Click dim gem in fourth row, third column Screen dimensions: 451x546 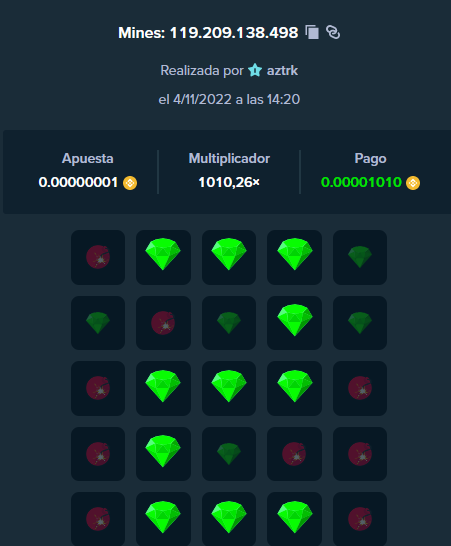(x=229, y=454)
